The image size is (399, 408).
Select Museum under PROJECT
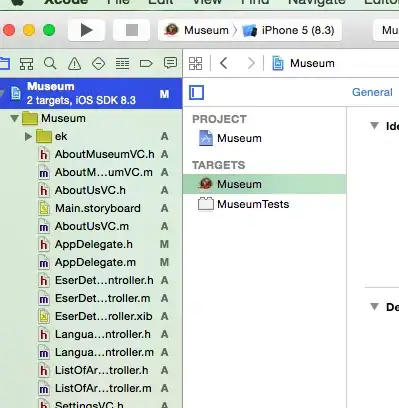click(x=265, y=138)
